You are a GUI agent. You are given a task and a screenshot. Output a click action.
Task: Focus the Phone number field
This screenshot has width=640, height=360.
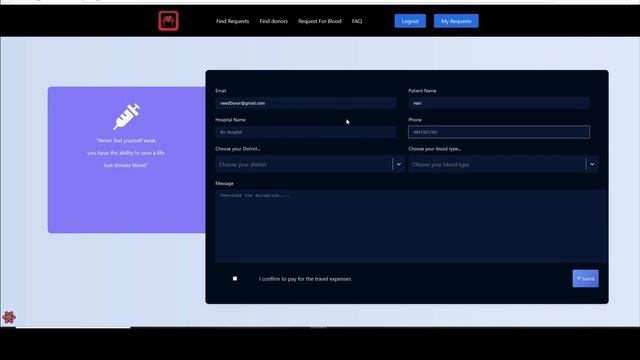(x=499, y=132)
